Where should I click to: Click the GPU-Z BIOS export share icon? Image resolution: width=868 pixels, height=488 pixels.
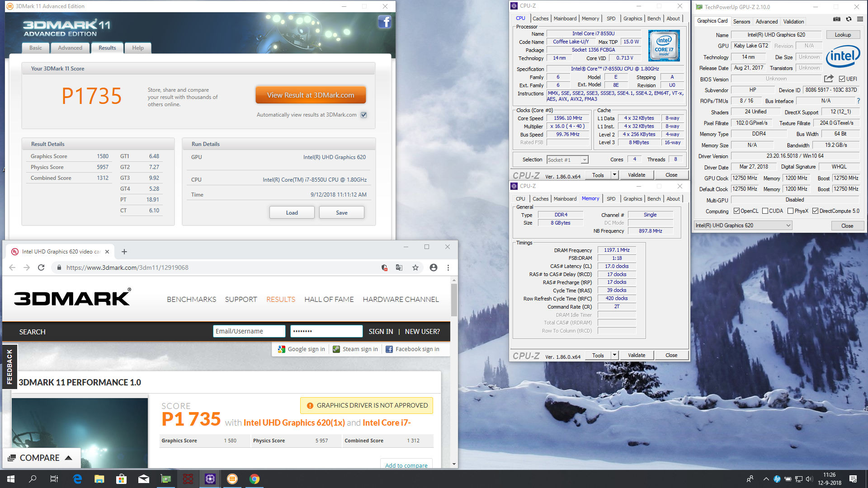(x=829, y=79)
